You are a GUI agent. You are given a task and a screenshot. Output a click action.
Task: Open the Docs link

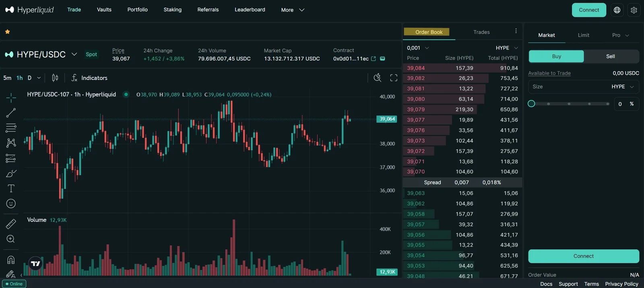click(546, 284)
